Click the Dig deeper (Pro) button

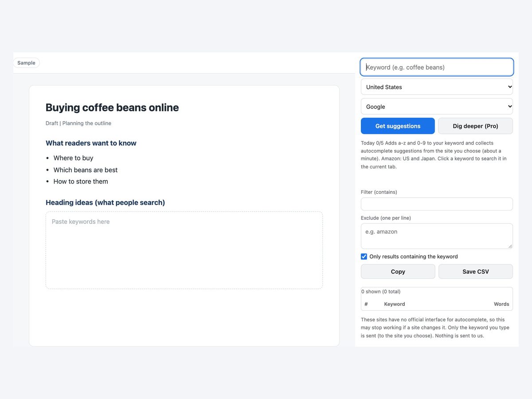click(x=475, y=126)
